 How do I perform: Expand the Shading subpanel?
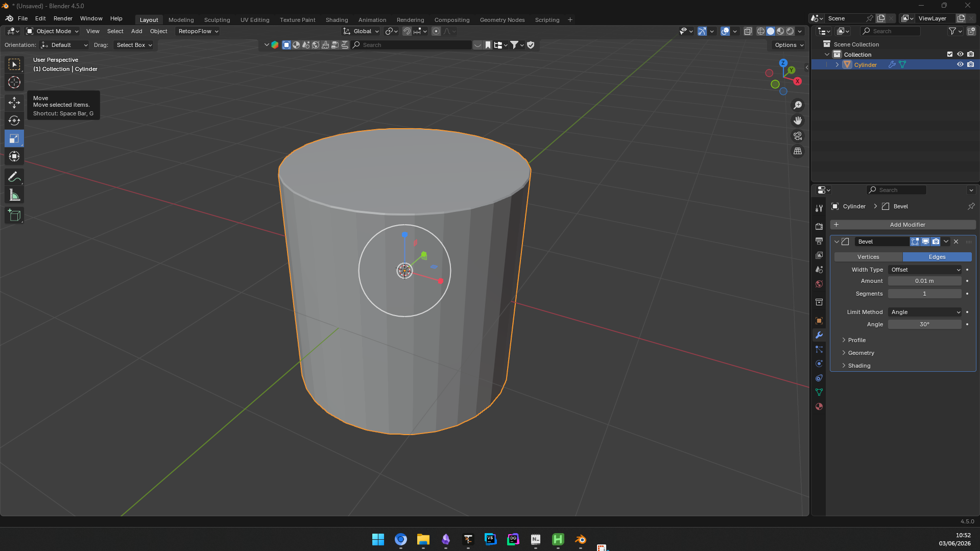click(858, 366)
